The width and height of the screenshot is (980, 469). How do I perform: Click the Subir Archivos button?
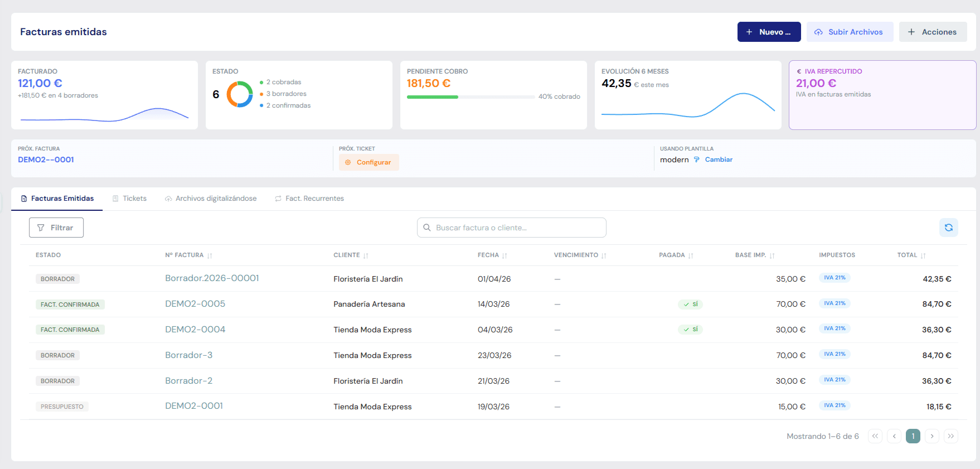(x=850, y=32)
